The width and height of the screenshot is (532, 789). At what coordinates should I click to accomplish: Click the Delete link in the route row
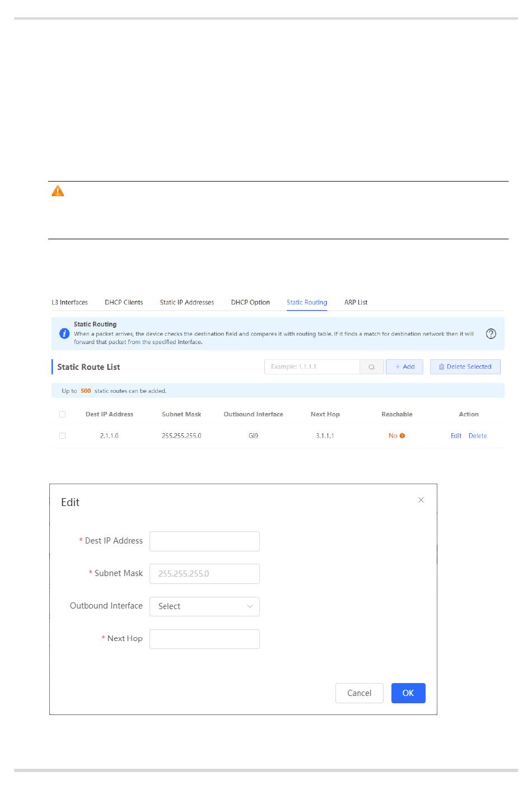pyautogui.click(x=477, y=436)
